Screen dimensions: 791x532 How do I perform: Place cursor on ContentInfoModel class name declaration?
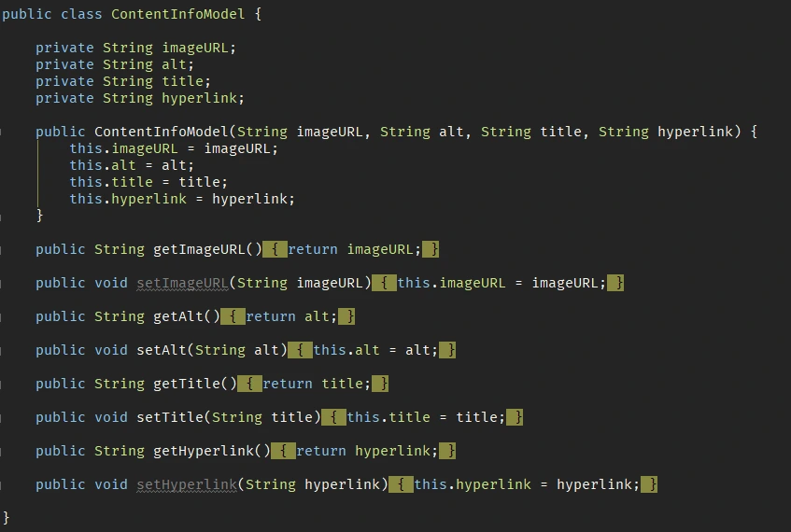[178, 14]
